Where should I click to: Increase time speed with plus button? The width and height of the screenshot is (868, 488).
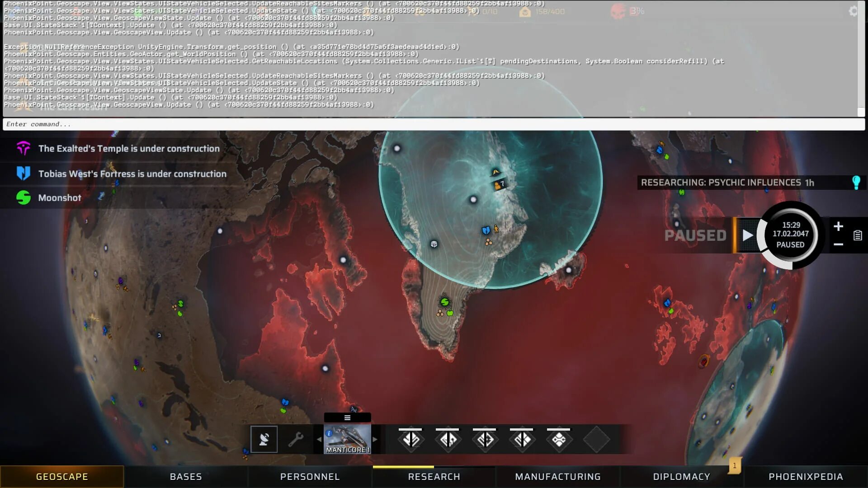pos(838,226)
